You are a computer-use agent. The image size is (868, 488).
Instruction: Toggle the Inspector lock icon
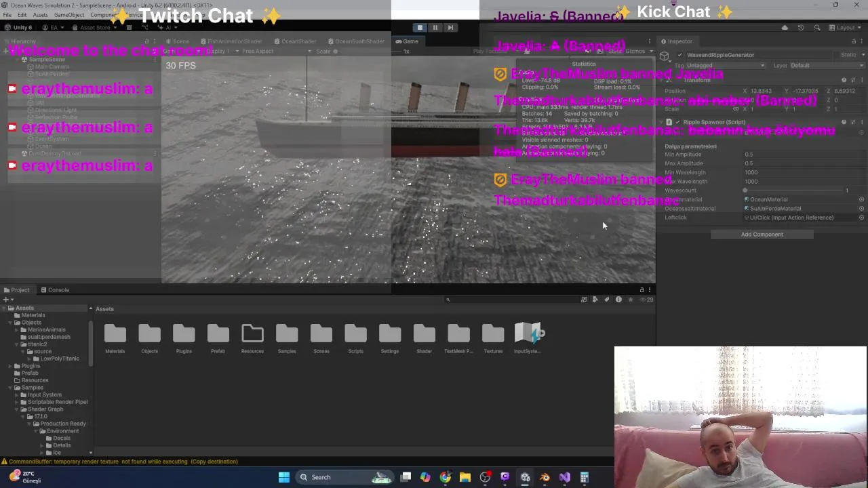pos(853,41)
